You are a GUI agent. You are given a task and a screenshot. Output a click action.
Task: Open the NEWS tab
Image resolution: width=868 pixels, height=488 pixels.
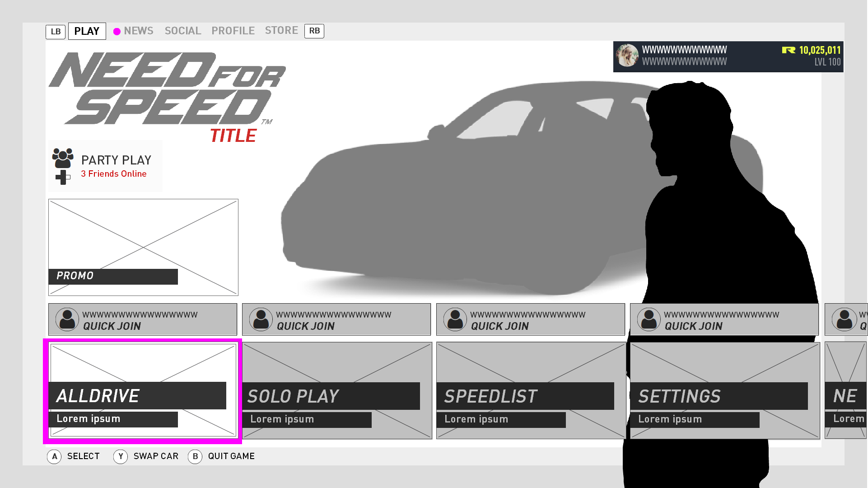[x=139, y=31]
